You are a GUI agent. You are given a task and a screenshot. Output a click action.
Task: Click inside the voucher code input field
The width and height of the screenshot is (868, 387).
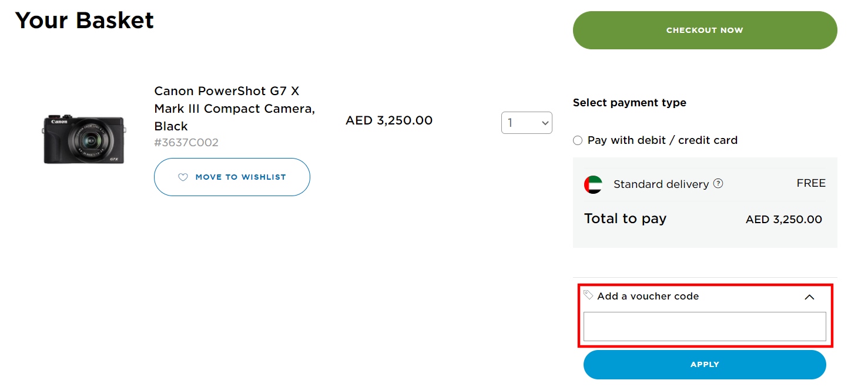point(704,327)
